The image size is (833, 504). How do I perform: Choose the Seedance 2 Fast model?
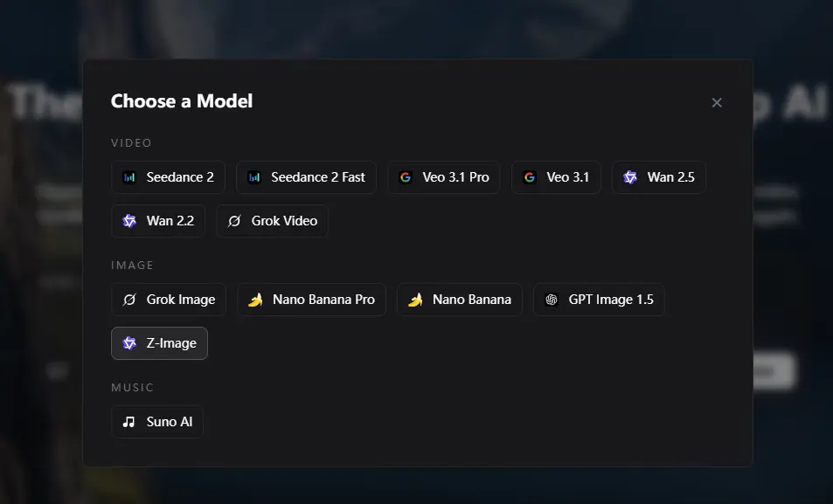pyautogui.click(x=306, y=177)
